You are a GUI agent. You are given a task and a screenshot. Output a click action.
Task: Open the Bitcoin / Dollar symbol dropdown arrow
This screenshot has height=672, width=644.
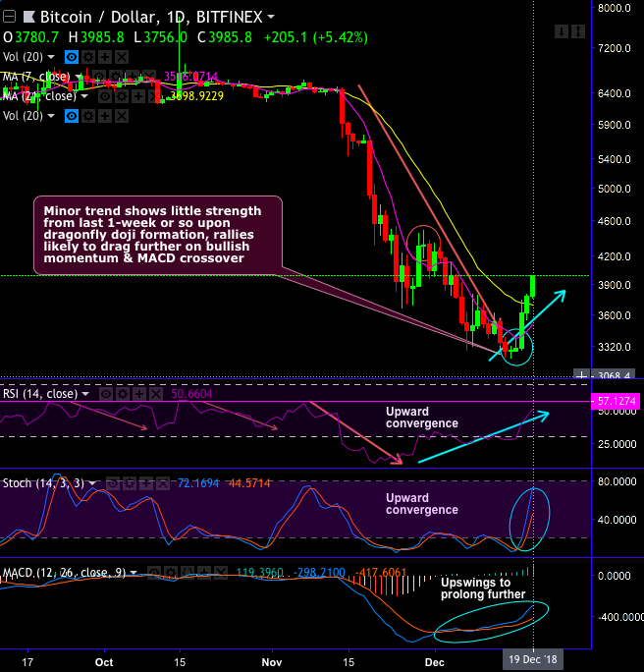click(271, 17)
